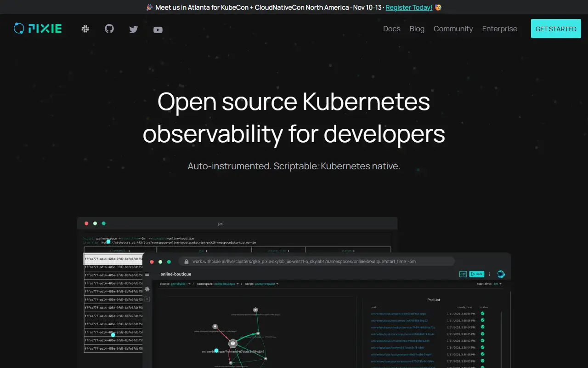Image resolution: width=588 pixels, height=368 pixels.
Task: Expand the start_time dropdown
Action: (489, 284)
